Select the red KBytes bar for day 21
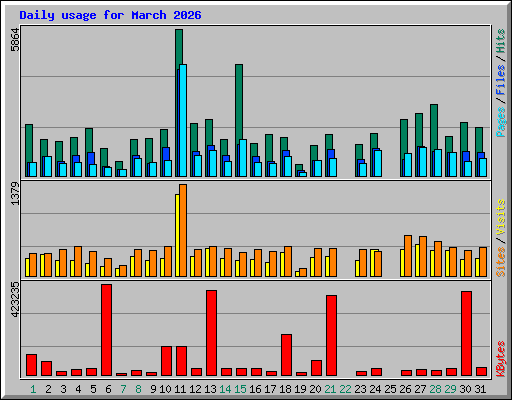512x400 pixels. pyautogui.click(x=331, y=336)
